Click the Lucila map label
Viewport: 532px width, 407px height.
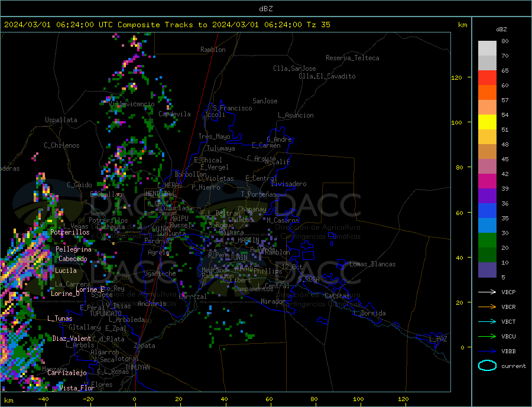(x=66, y=271)
